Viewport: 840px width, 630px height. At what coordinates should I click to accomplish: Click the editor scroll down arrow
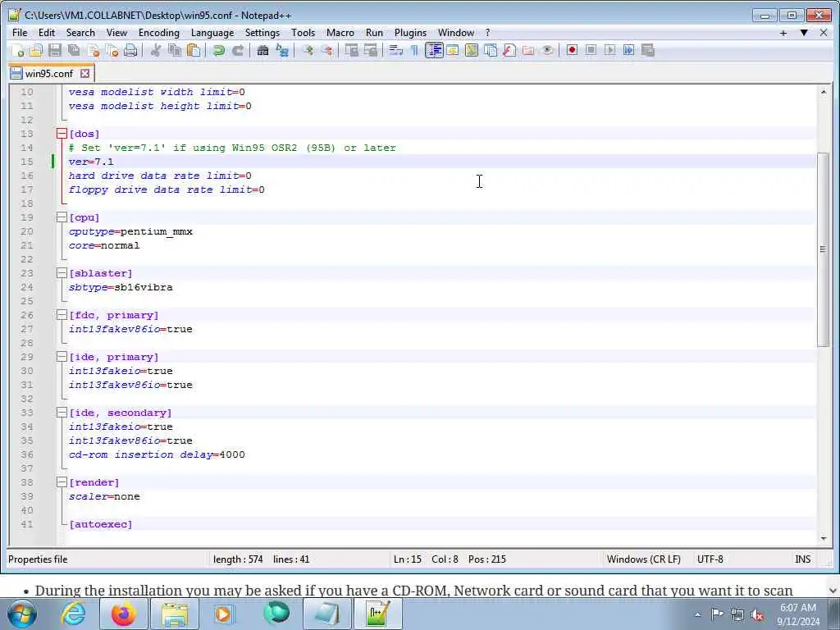click(x=824, y=538)
